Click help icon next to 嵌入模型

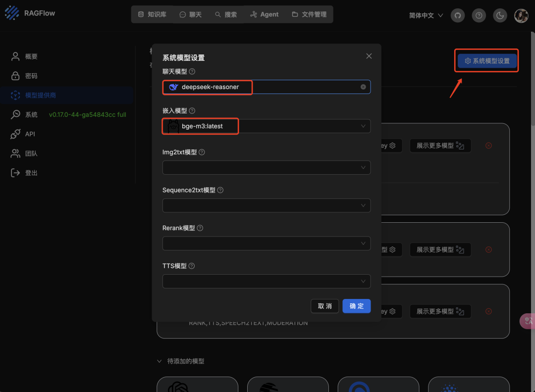(192, 111)
